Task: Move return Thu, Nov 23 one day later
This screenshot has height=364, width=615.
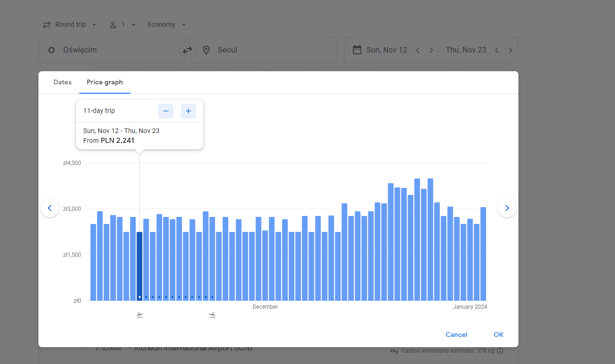Action: (510, 50)
